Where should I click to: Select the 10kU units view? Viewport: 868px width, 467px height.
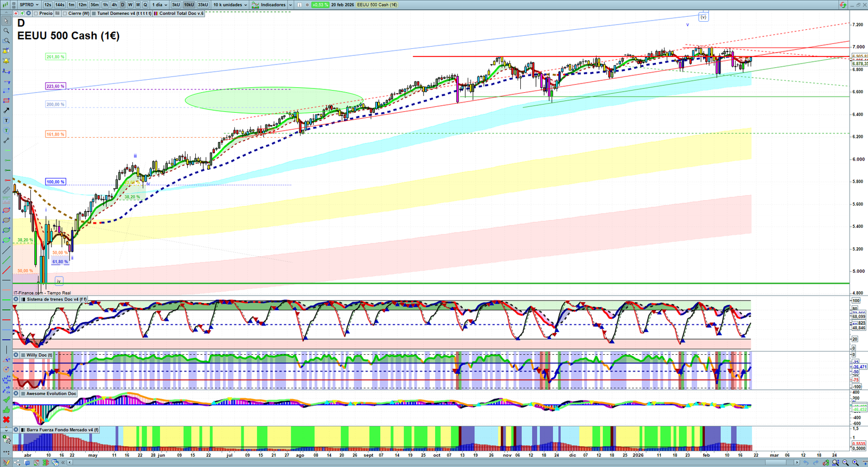coord(189,4)
